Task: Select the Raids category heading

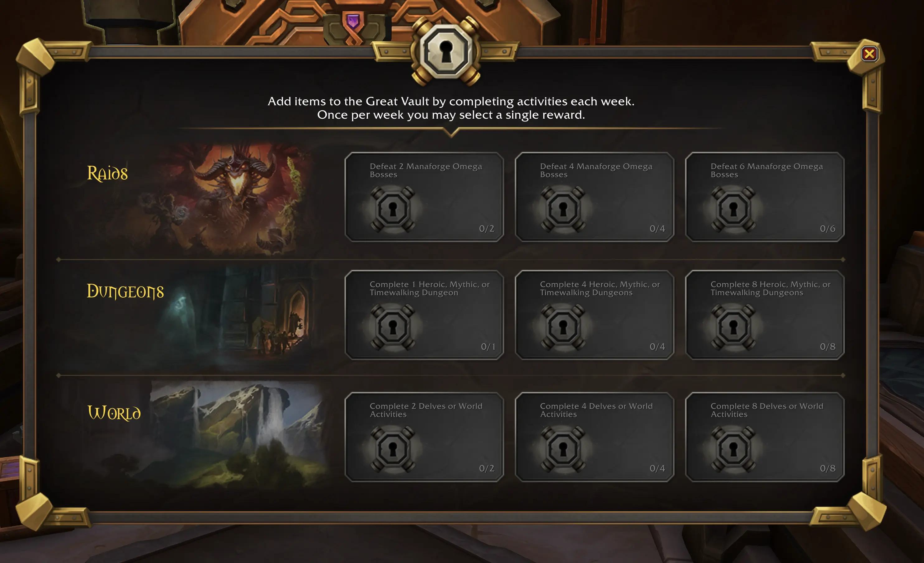Action: pyautogui.click(x=107, y=173)
